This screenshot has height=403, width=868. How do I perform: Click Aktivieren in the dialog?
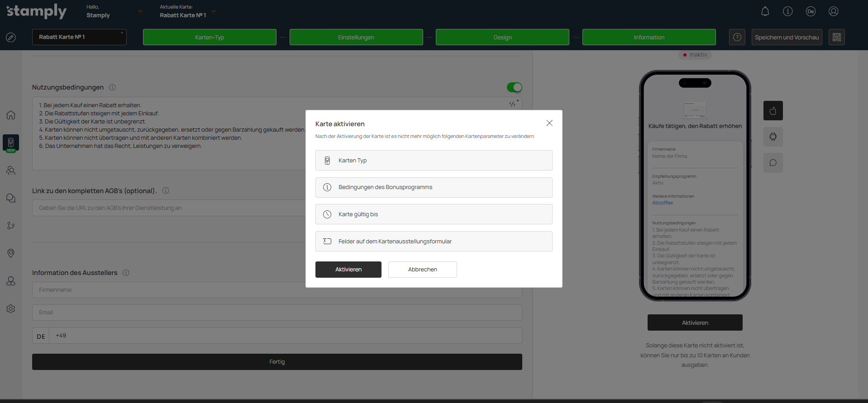point(348,270)
